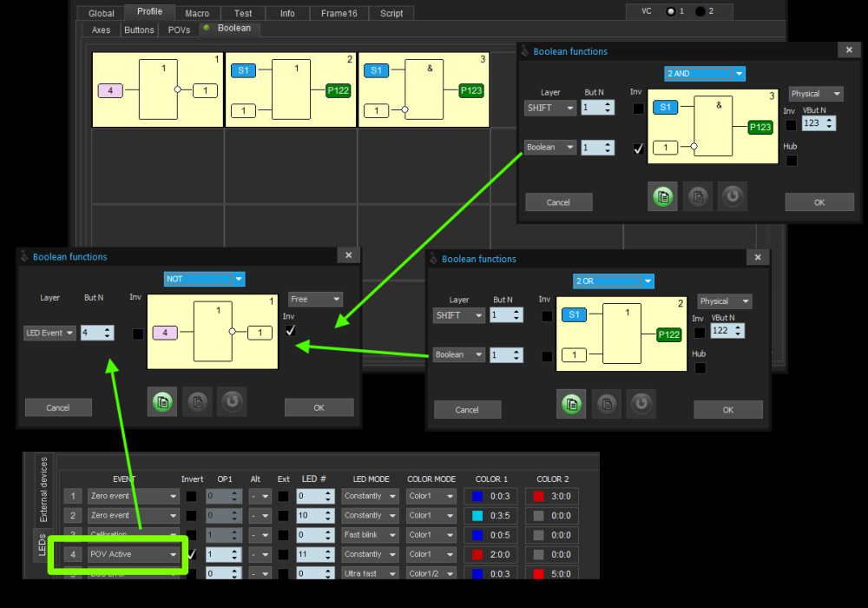Screen dimensions: 868x608
Task: Click paste icon in 2 AND dialog
Action: [x=698, y=196]
